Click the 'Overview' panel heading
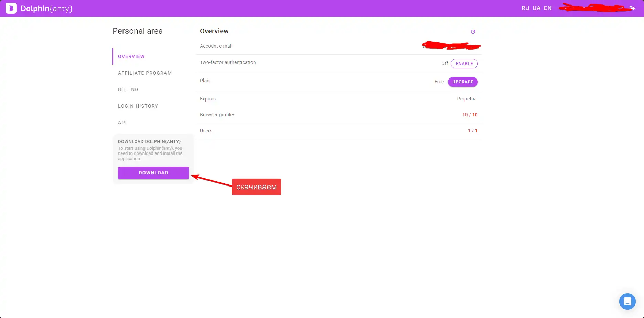This screenshot has width=644, height=318. tap(214, 31)
